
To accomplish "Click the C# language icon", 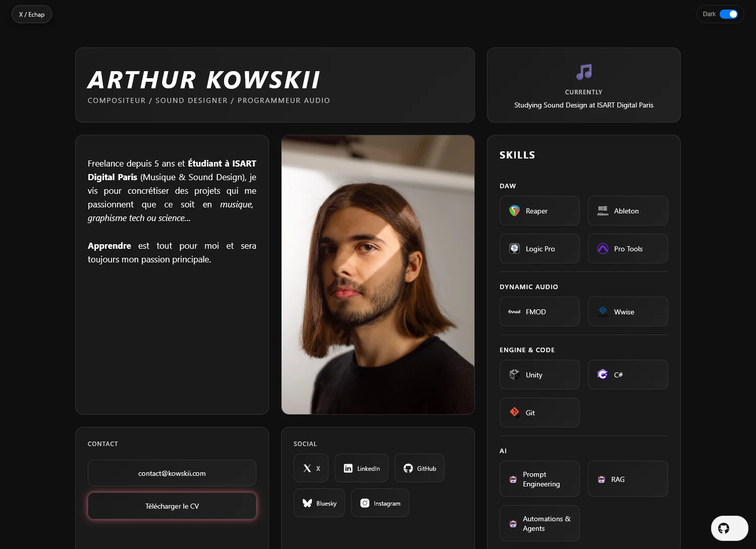I will click(603, 374).
